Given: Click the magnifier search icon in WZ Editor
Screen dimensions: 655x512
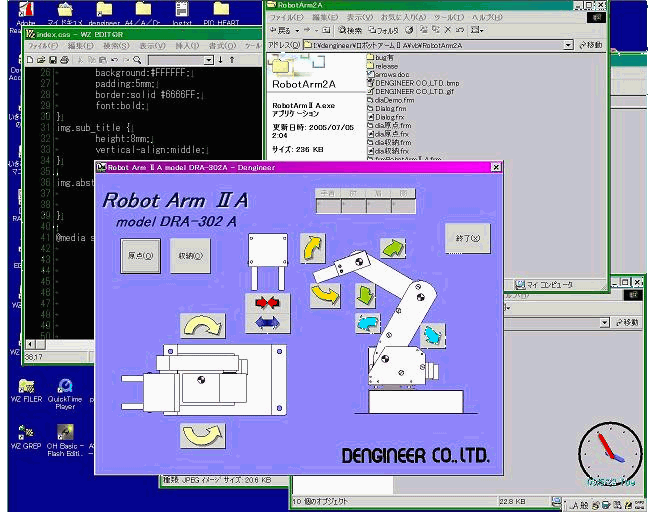Looking at the screenshot, I should click(137, 60).
